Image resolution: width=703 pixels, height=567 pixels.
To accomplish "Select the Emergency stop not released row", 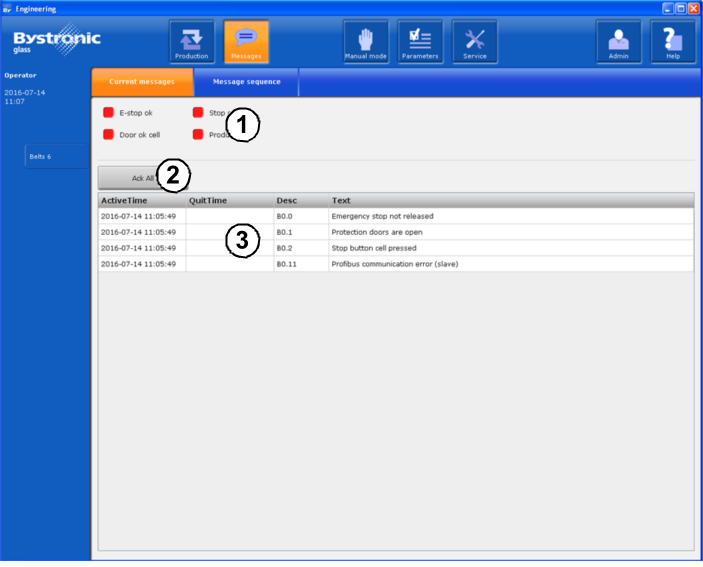I will (x=395, y=216).
